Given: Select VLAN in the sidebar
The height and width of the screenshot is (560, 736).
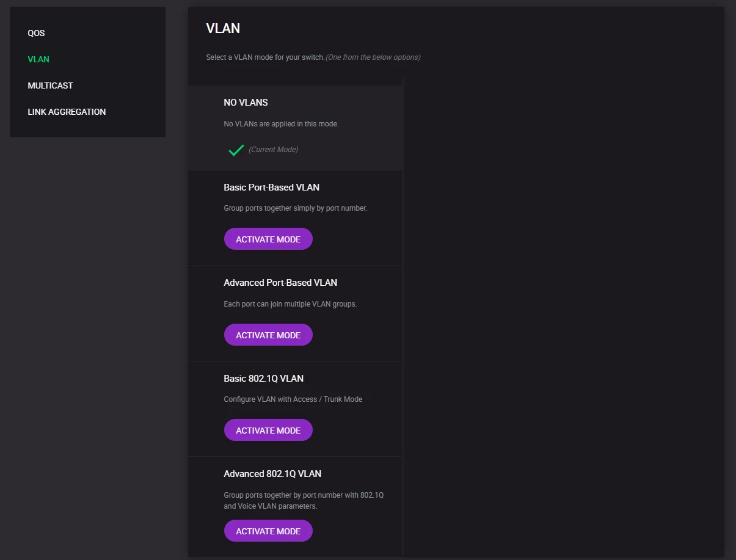Looking at the screenshot, I should (x=38, y=59).
